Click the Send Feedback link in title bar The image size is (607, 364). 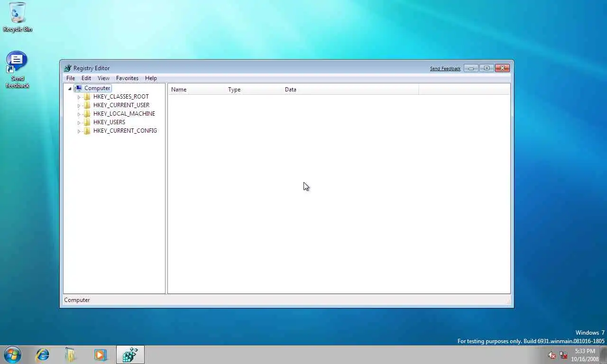pos(445,69)
